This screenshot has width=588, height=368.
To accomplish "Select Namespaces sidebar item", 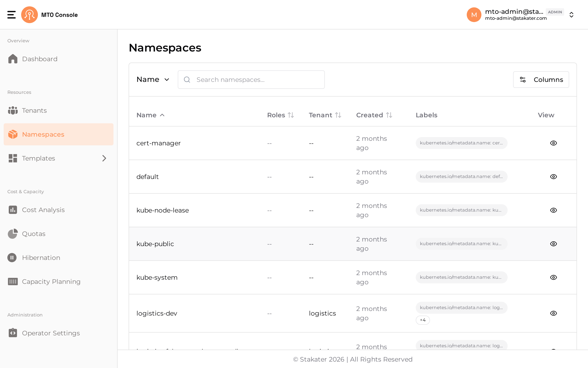I will click(59, 134).
